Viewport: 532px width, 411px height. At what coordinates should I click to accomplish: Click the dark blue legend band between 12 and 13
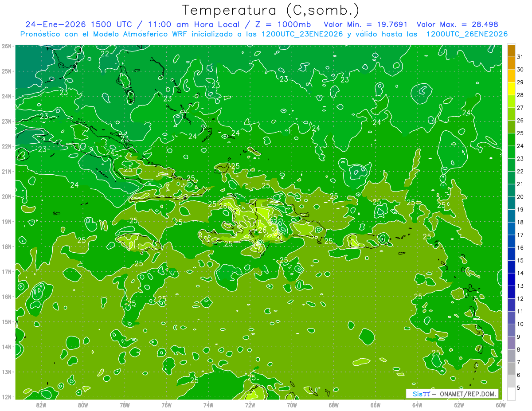(511, 292)
